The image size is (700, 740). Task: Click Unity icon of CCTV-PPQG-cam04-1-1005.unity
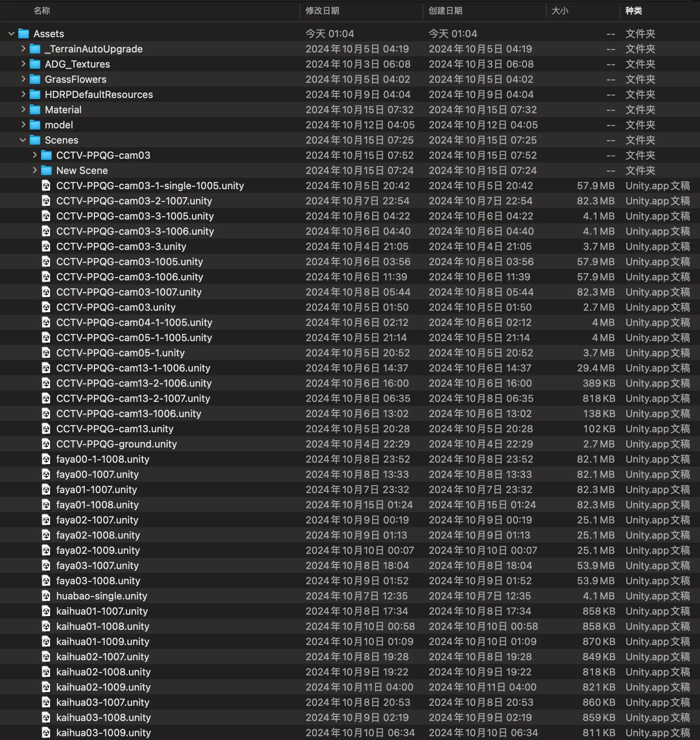click(46, 323)
